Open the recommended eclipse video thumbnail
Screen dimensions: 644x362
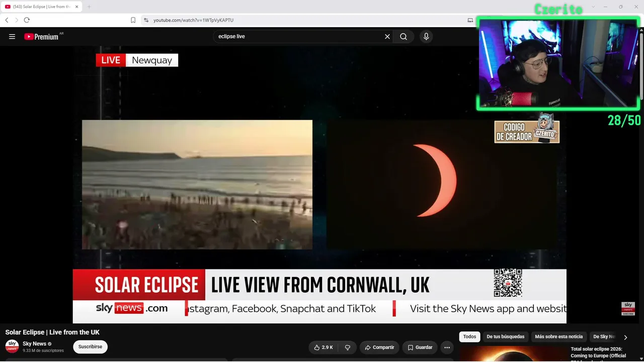(512, 354)
